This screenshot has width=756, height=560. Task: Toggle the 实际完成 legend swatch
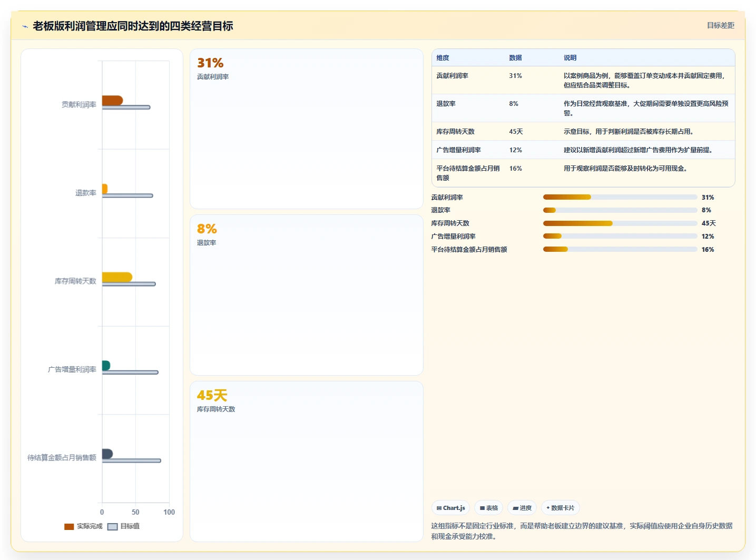tap(69, 526)
